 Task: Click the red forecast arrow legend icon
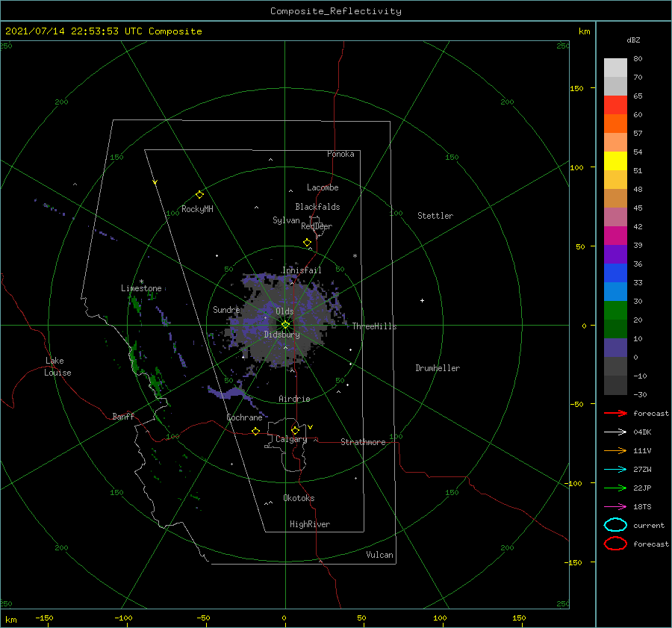pos(615,413)
